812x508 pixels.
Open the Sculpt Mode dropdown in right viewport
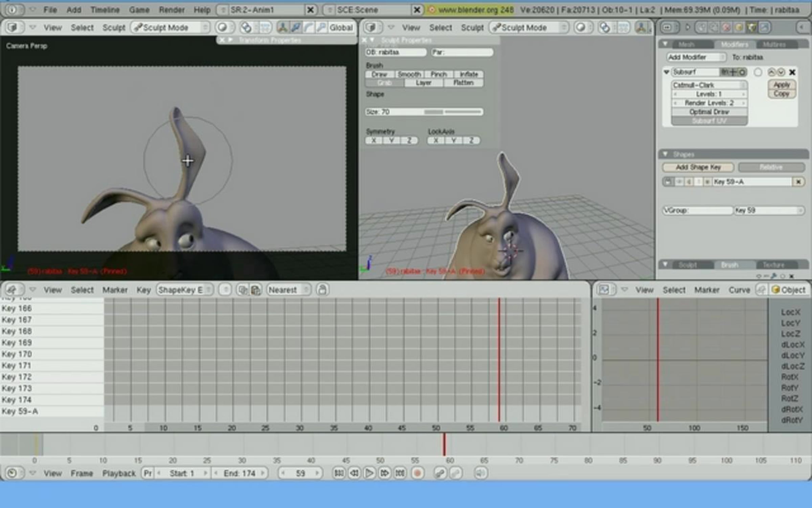[528, 27]
